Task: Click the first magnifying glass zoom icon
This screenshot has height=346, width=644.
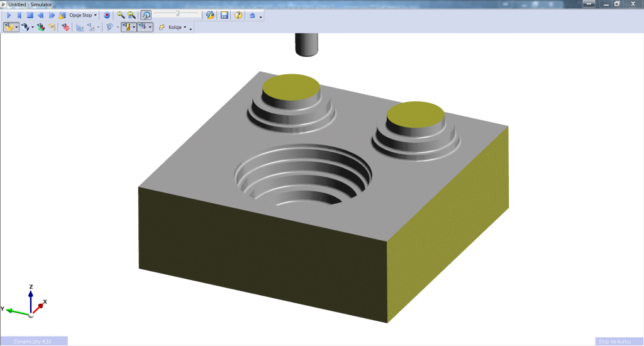Action: coord(120,14)
